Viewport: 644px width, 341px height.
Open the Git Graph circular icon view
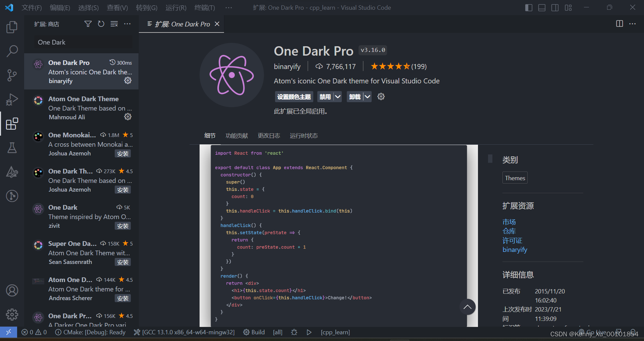pos(12,196)
